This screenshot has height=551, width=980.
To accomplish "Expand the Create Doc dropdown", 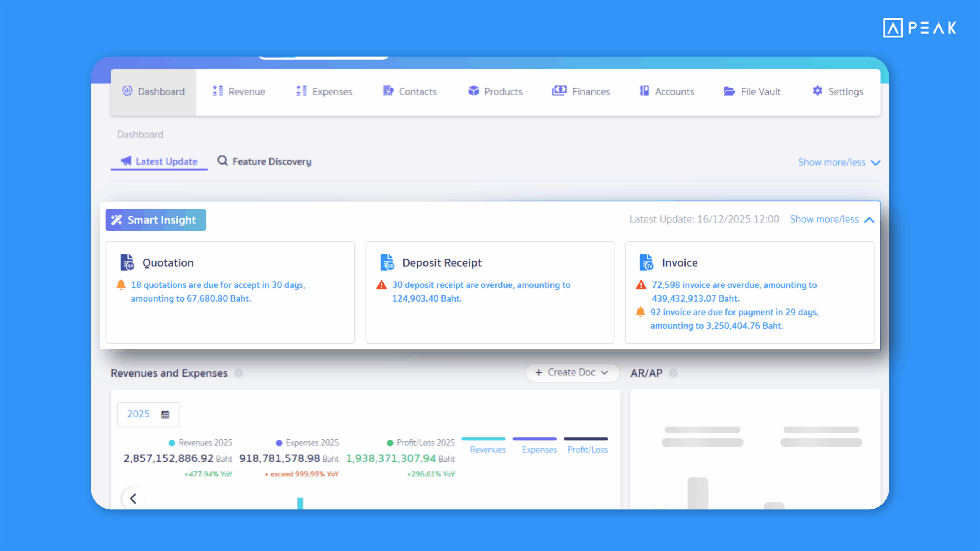I will coord(572,372).
